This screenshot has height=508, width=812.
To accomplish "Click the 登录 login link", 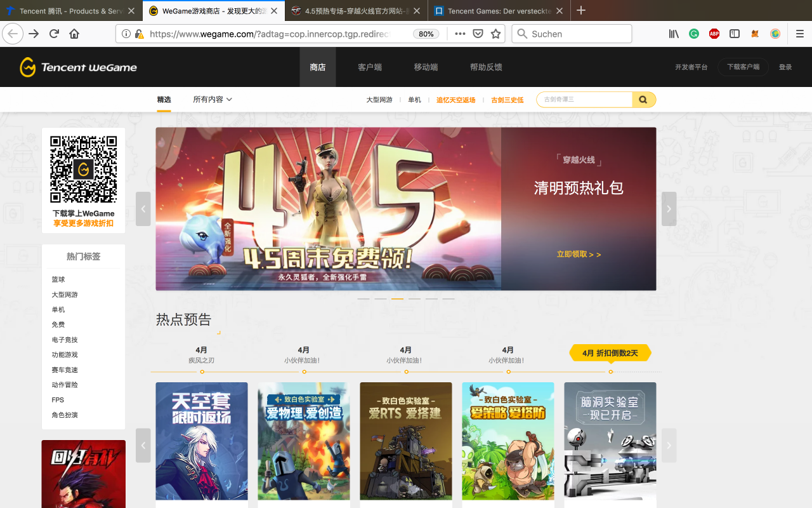I will click(785, 67).
